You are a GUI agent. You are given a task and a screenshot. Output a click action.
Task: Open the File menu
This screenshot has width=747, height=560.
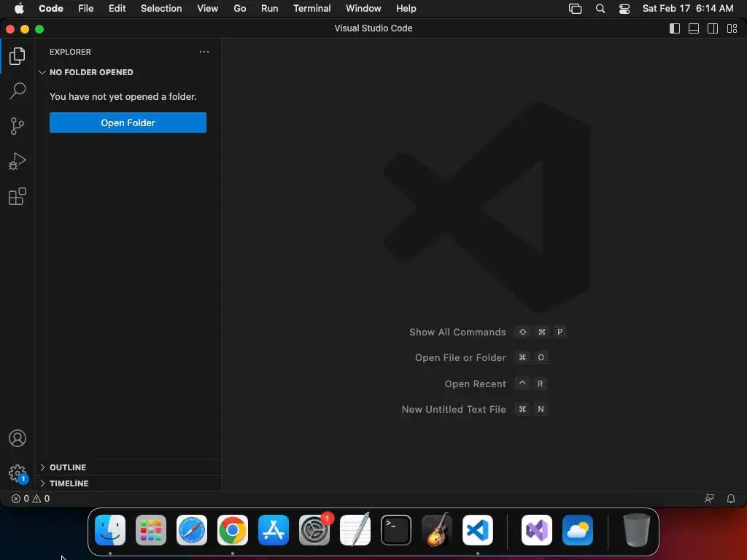pyautogui.click(x=86, y=9)
